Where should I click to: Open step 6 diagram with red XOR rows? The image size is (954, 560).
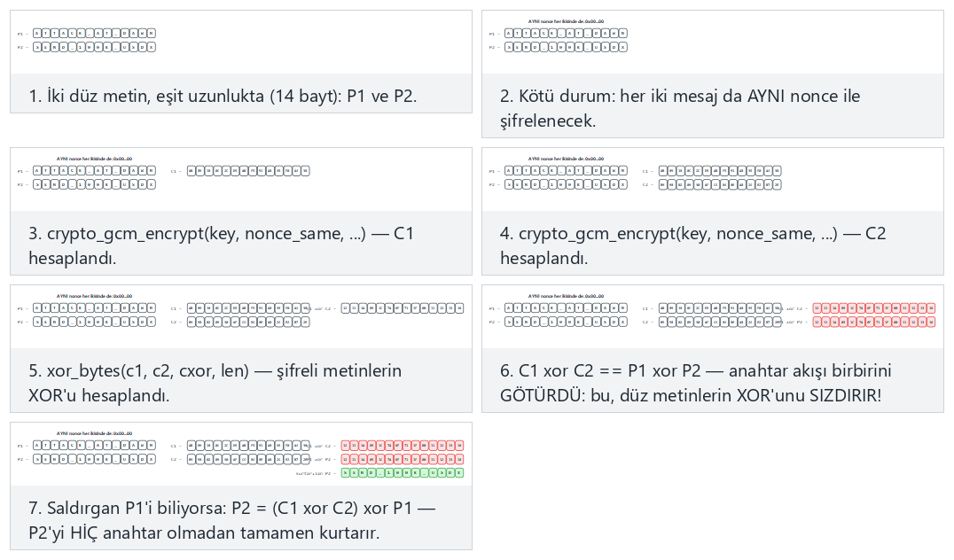(x=713, y=317)
